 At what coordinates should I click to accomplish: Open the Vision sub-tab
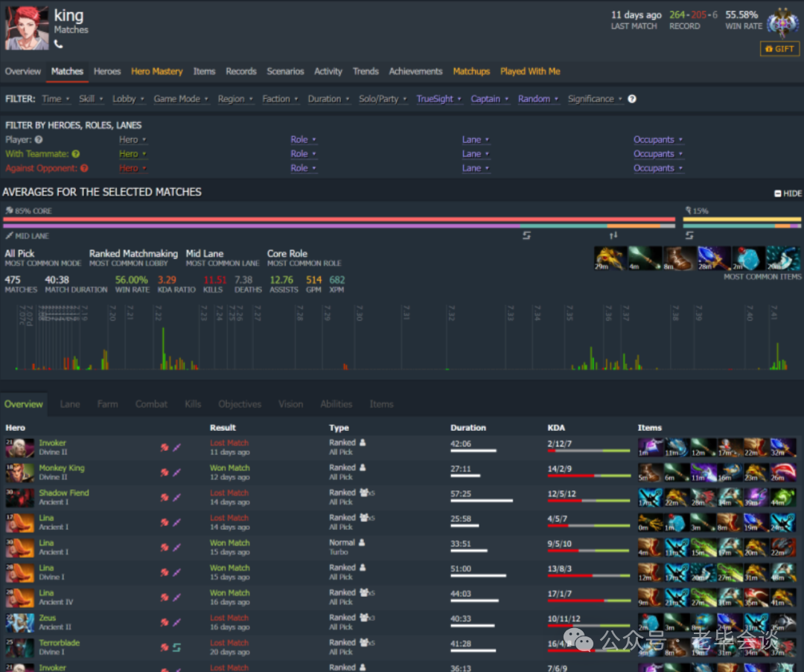pyautogui.click(x=291, y=404)
